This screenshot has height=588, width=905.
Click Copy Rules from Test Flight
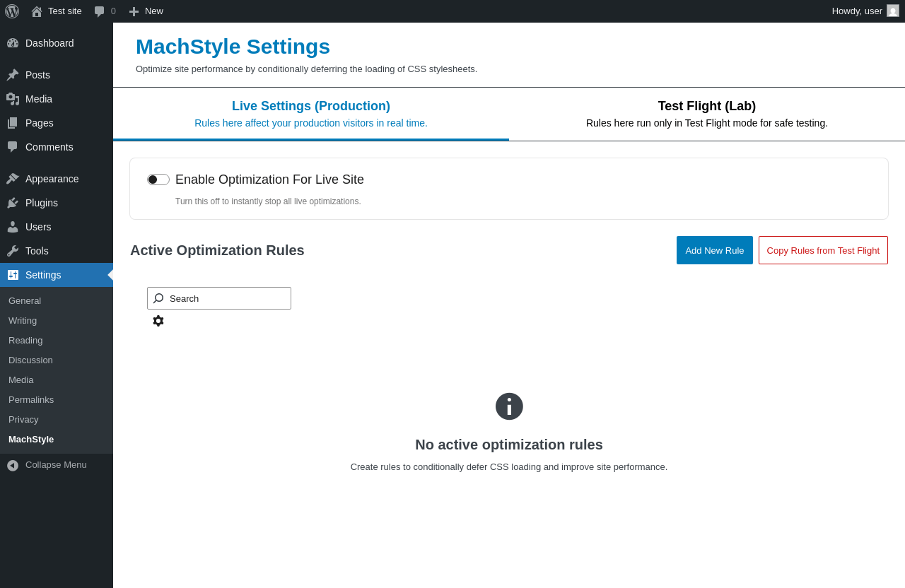[823, 250]
